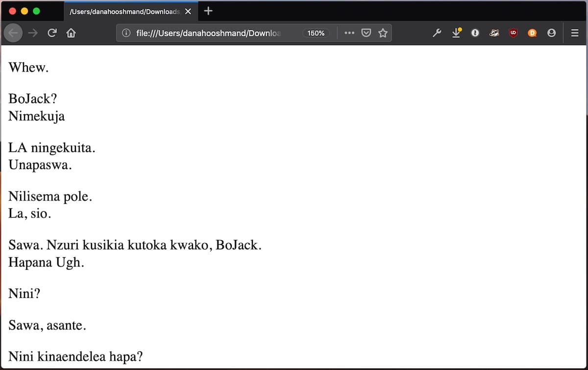Open the 1Password extension icon

click(475, 33)
